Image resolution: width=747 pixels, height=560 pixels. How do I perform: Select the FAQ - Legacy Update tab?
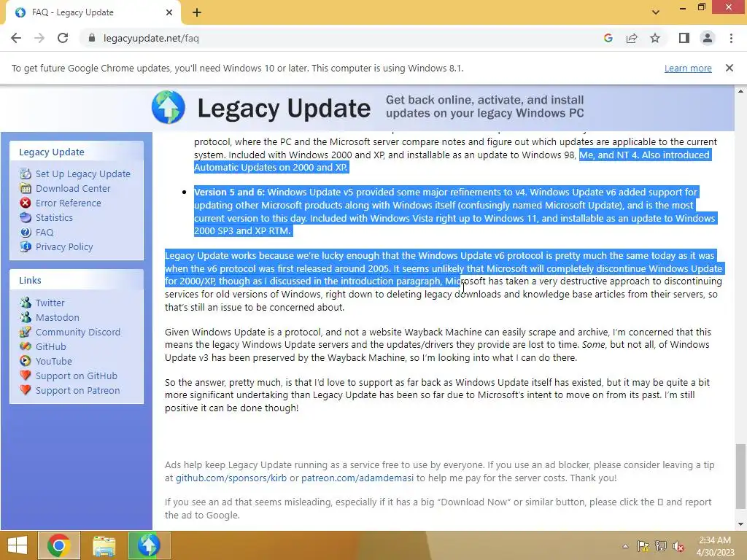tap(93, 12)
